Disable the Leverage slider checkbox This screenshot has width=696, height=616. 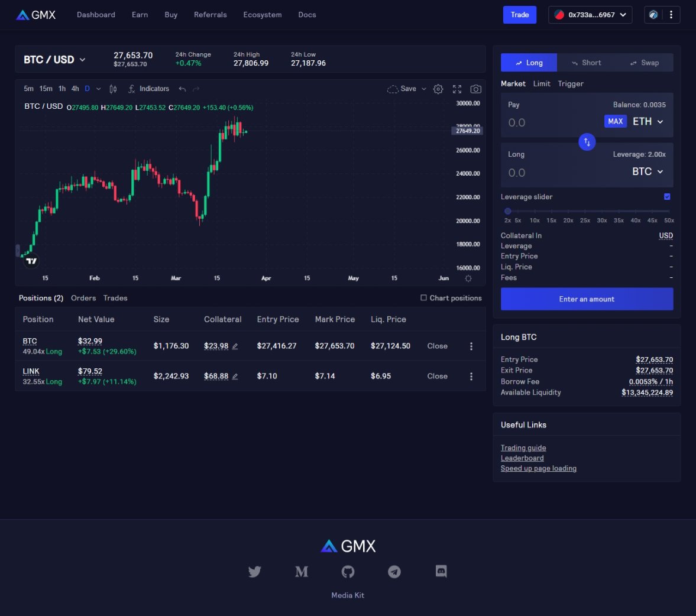tap(667, 196)
